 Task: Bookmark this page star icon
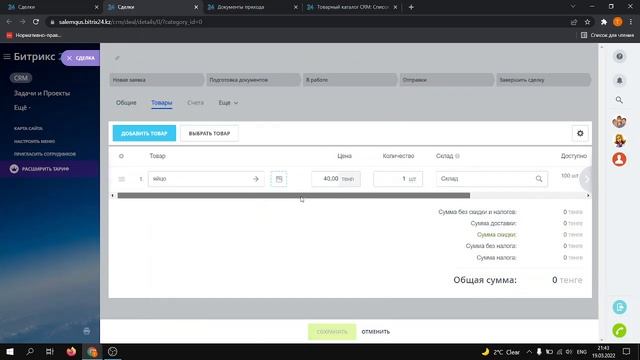click(587, 22)
